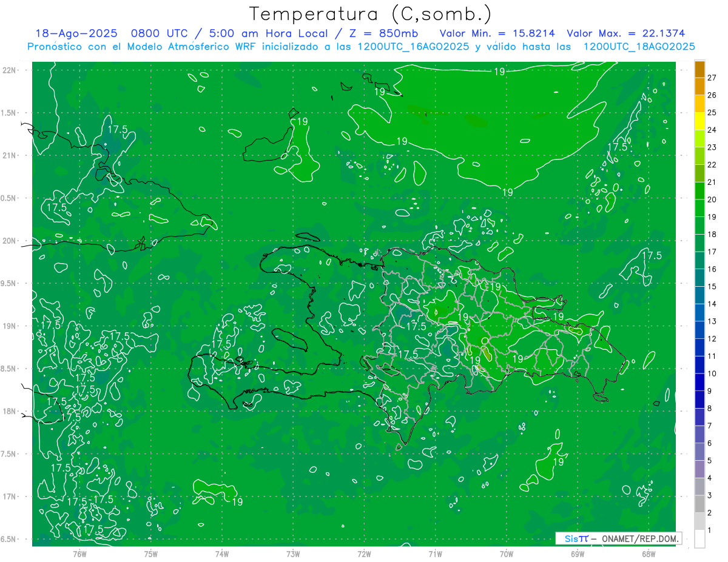Click the "1.5N" latitude axis label
The width and height of the screenshot is (728, 562).
tap(9, 113)
